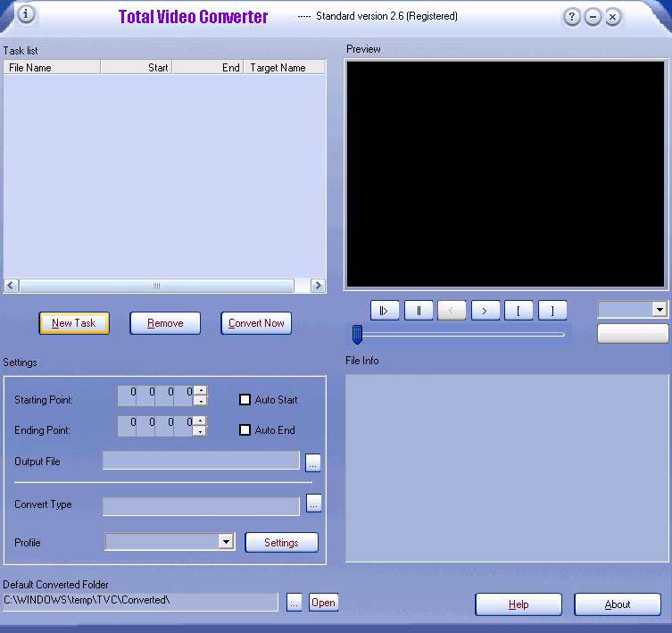Step preview backward one frame

coord(452,311)
